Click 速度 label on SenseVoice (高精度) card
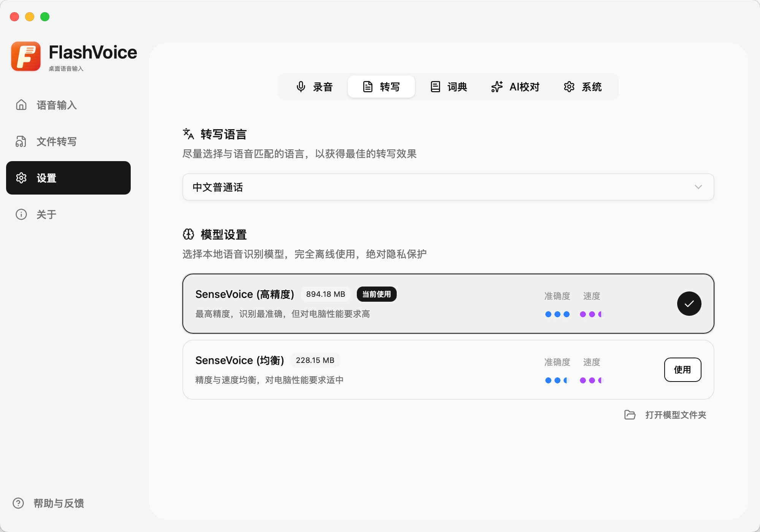This screenshot has width=760, height=532. point(592,296)
